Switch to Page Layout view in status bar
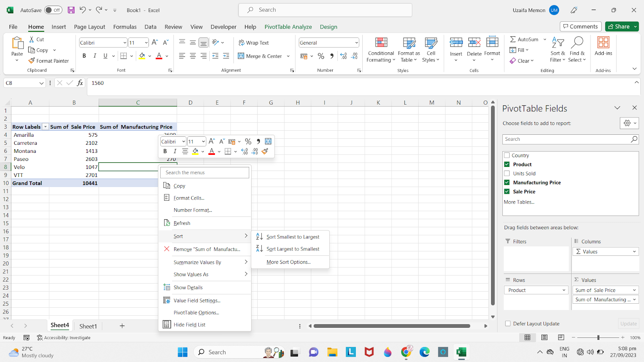 pyautogui.click(x=544, y=337)
